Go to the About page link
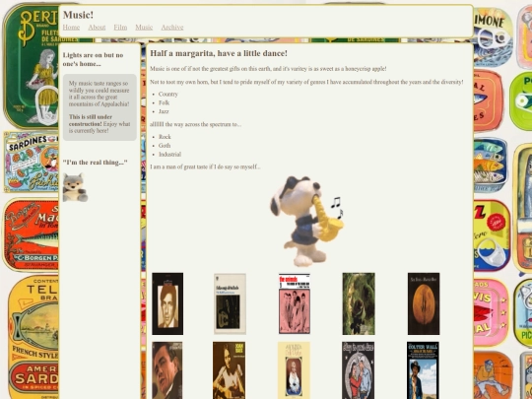The height and width of the screenshot is (399, 532). (x=97, y=28)
